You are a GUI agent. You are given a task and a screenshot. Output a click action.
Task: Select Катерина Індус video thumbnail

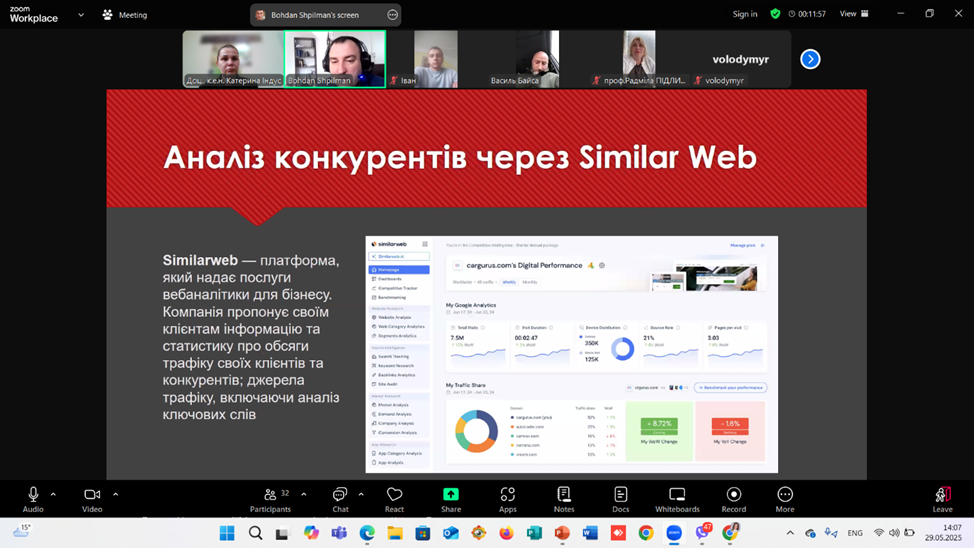233,59
